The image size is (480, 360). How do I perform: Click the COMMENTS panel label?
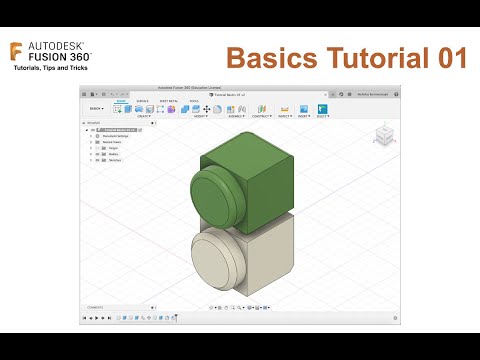pos(95,307)
